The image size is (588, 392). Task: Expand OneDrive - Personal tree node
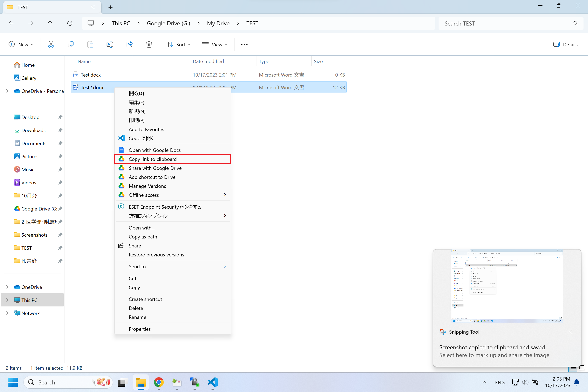point(7,91)
